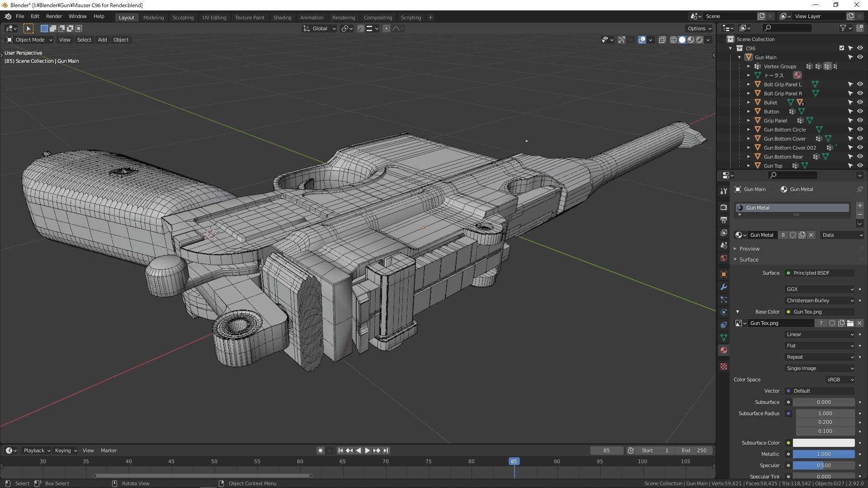
Task: Expand the Preview panel section
Action: pos(749,249)
